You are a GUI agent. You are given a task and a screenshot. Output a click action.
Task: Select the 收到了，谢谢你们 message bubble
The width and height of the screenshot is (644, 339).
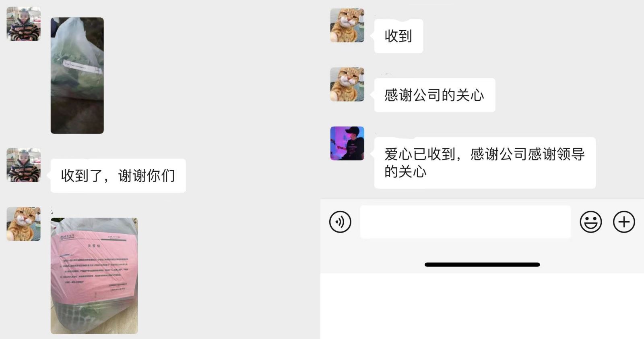click(x=118, y=176)
